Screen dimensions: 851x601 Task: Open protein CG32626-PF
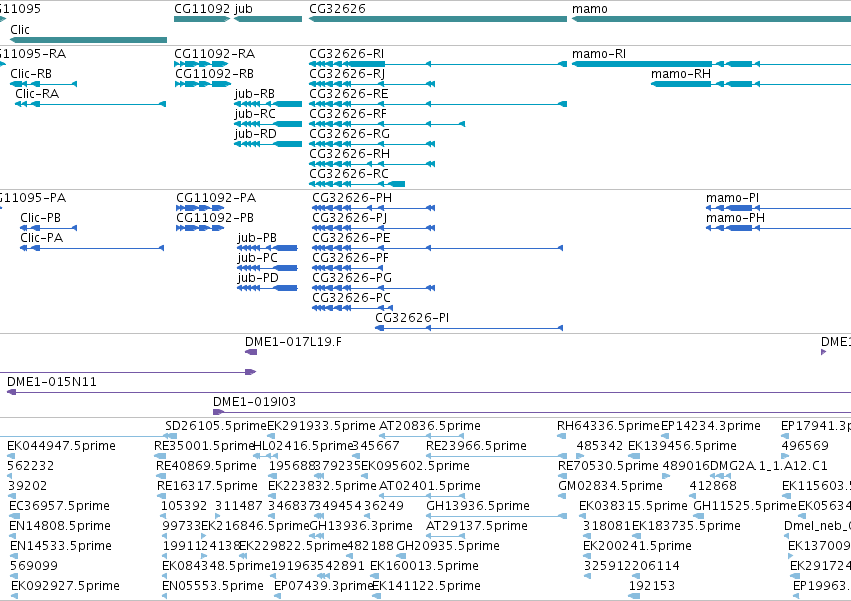(348, 268)
